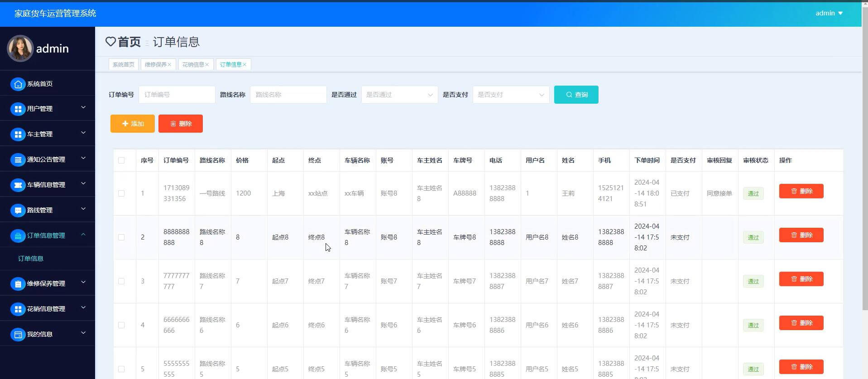Delete the row with 路线名称5
Image resolution: width=868 pixels, height=379 pixels.
pos(801,367)
